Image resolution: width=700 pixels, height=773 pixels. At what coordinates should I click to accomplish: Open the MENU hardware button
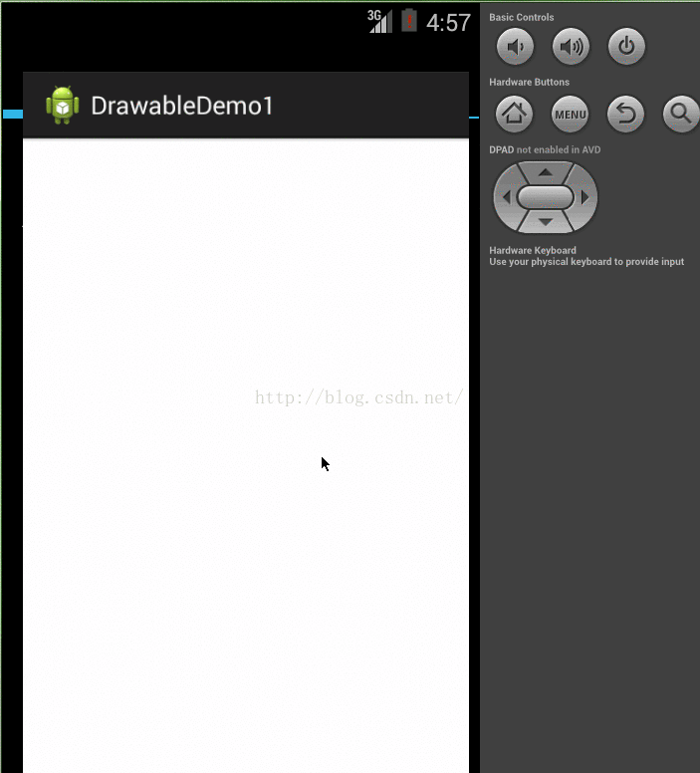(570, 115)
